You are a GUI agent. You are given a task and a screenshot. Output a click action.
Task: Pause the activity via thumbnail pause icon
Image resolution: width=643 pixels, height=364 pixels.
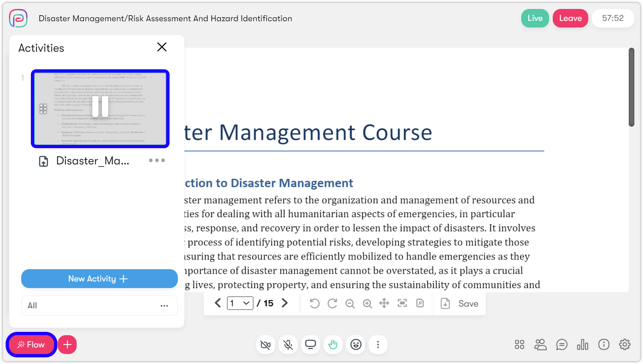(x=100, y=106)
